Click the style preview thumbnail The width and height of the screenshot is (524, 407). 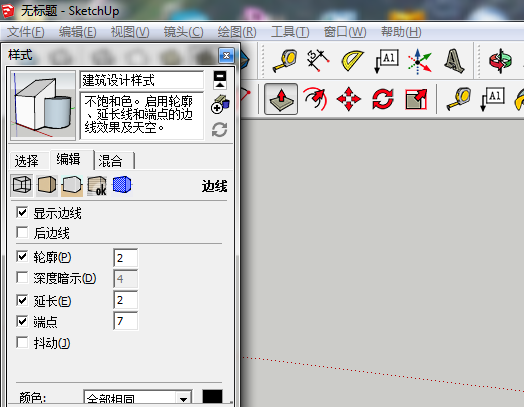pyautogui.click(x=43, y=105)
